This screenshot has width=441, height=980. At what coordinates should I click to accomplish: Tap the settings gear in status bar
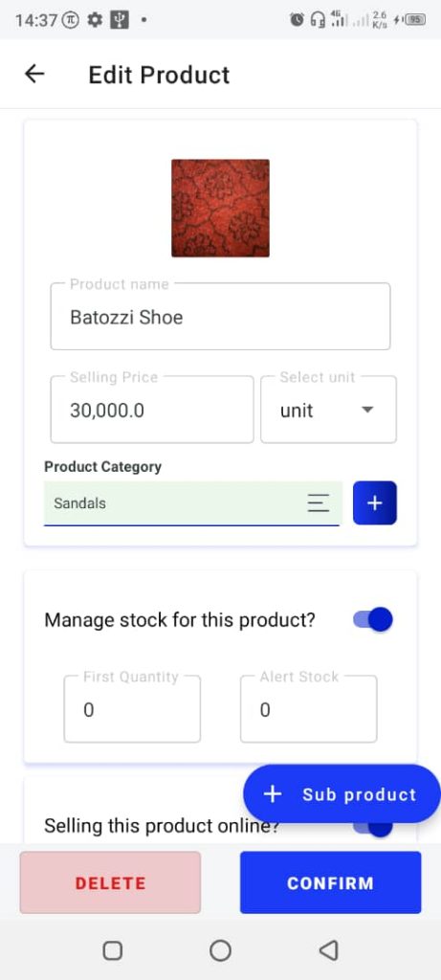(x=95, y=20)
